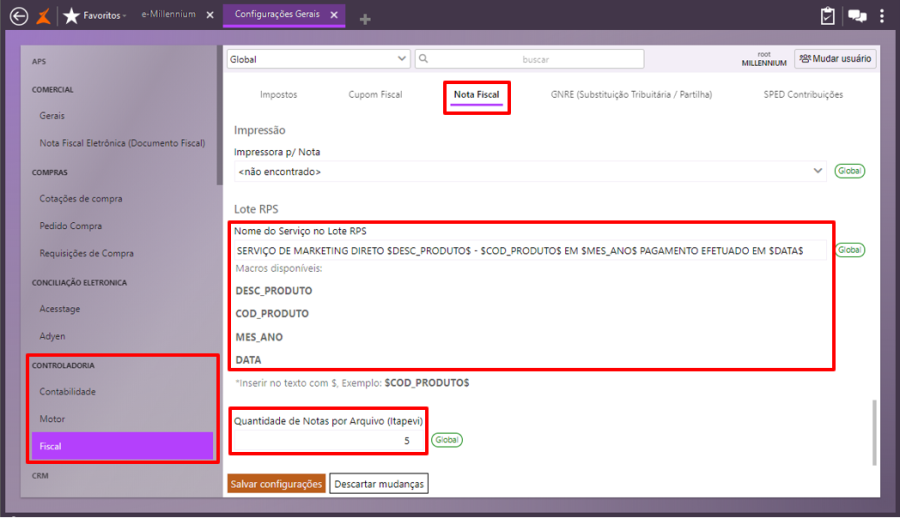Expand the Global scope dropdown
900x518 pixels.
tap(319, 59)
